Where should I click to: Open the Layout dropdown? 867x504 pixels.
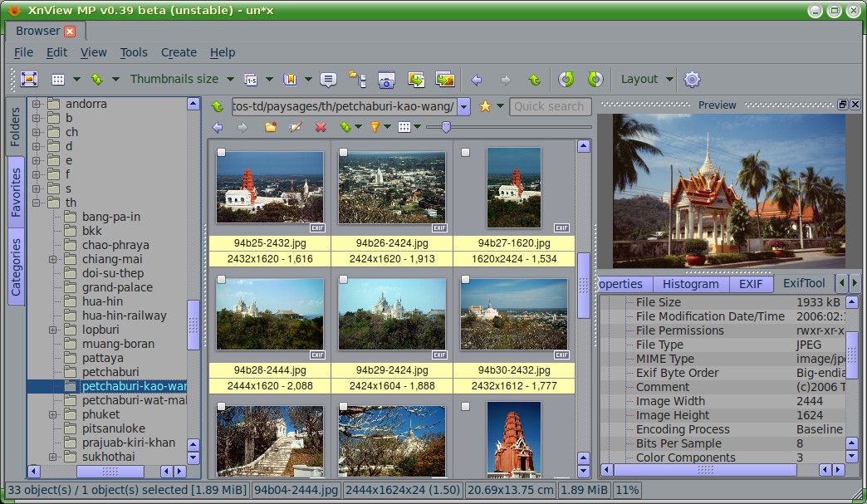coord(647,79)
